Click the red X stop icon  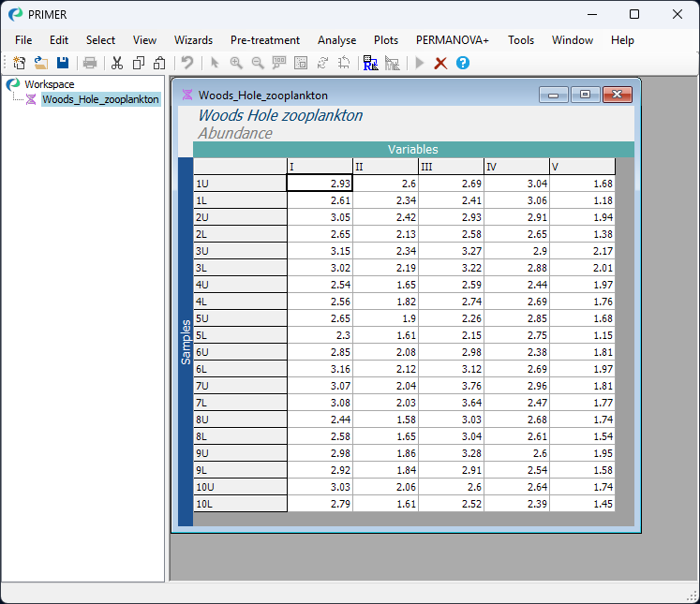[440, 63]
